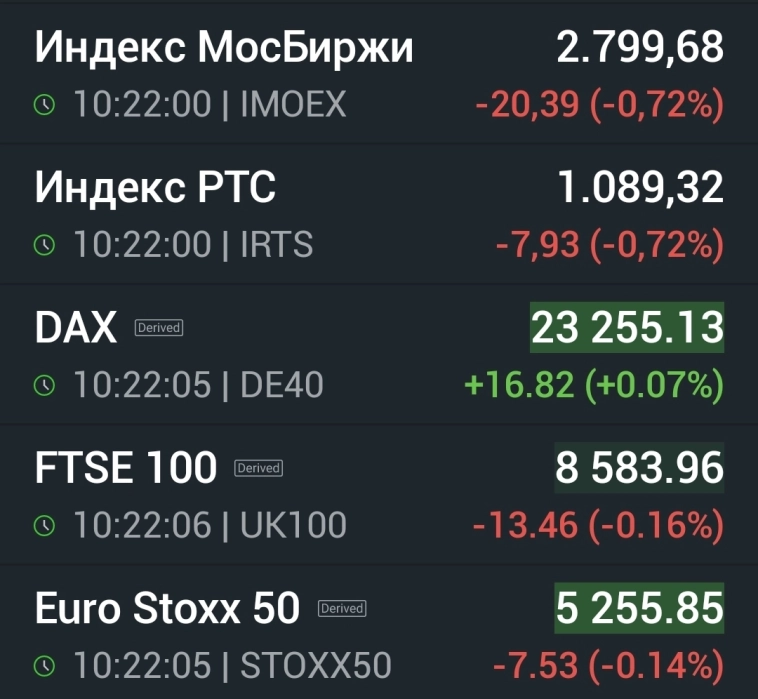758x699 pixels.
Task: Click highlighted Euro Stoxx price 5 255.85
Action: [x=639, y=608]
